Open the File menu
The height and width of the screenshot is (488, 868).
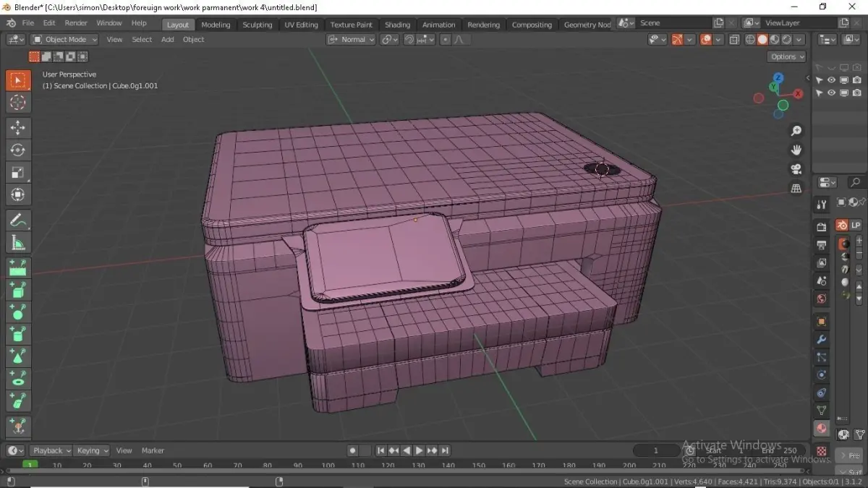coord(27,23)
